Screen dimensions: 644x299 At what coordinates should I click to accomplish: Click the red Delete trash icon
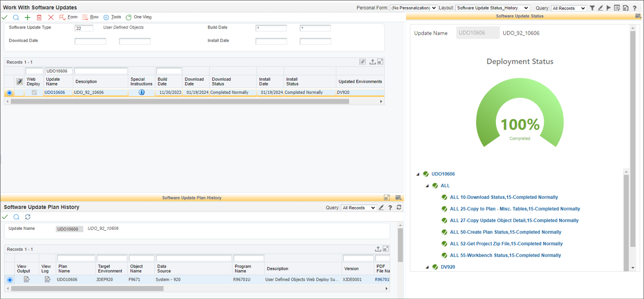[39, 17]
